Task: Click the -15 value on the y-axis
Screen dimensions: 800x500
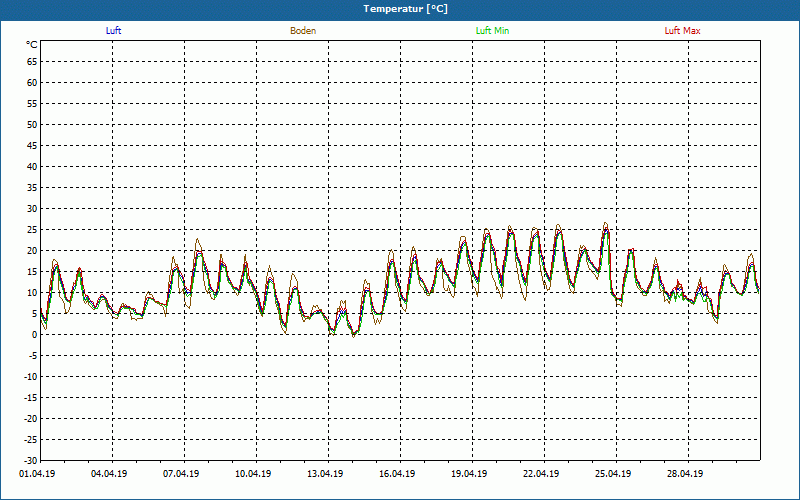Action: (30, 398)
